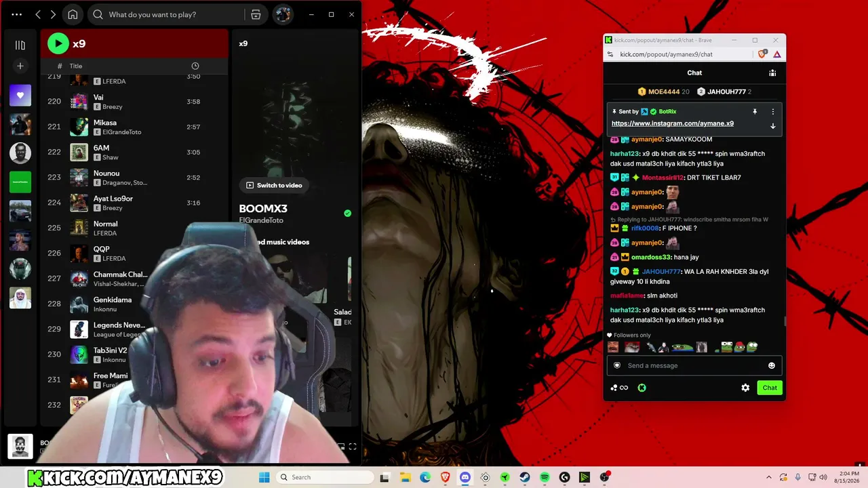868x488 pixels.
Task: Click the 'Send a message' chat input
Action: pos(694,365)
